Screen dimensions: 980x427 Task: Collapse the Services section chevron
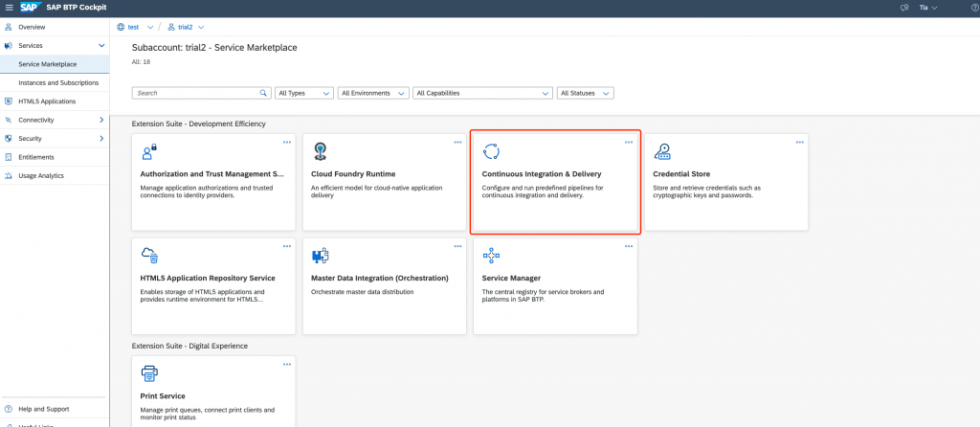pos(101,46)
